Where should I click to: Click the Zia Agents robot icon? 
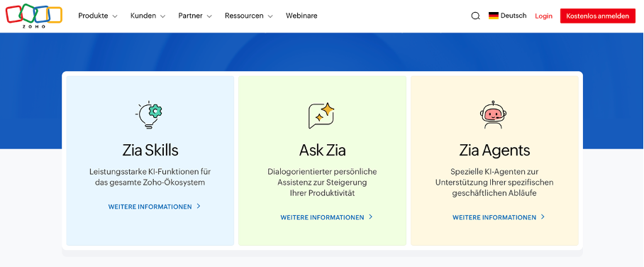pyautogui.click(x=493, y=114)
